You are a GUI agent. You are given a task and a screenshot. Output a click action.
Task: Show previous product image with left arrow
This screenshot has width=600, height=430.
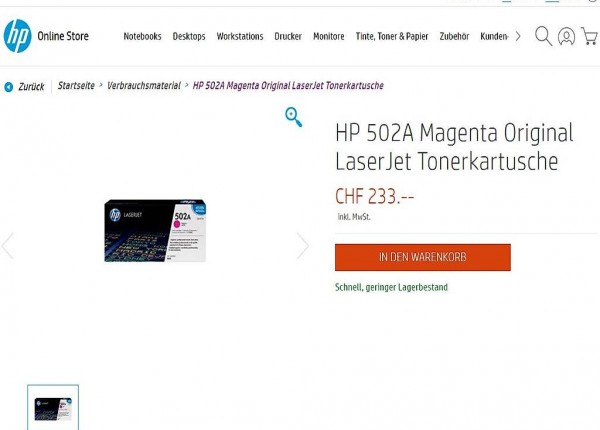[x=7, y=246]
